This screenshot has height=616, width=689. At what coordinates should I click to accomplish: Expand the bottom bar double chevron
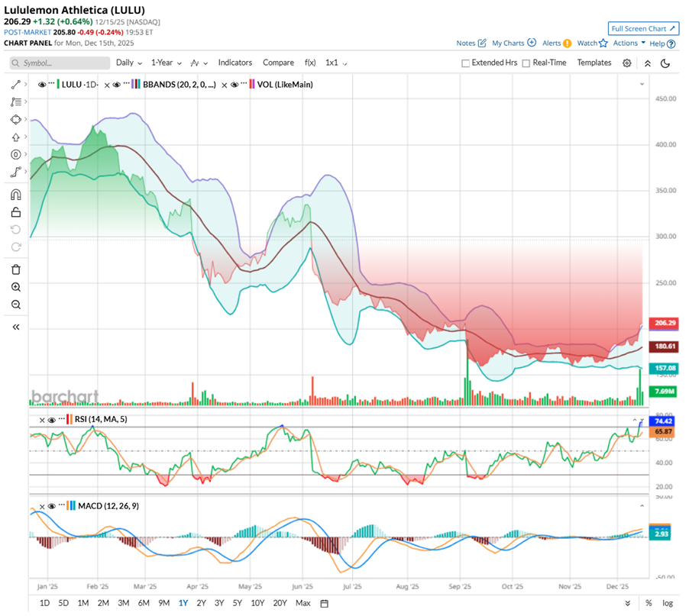pos(628,603)
